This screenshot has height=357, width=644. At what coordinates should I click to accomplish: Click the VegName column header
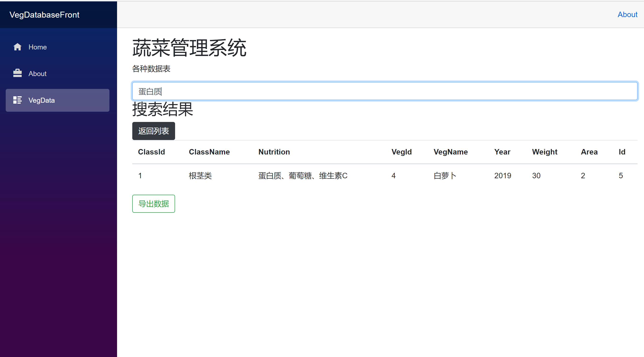(x=450, y=152)
